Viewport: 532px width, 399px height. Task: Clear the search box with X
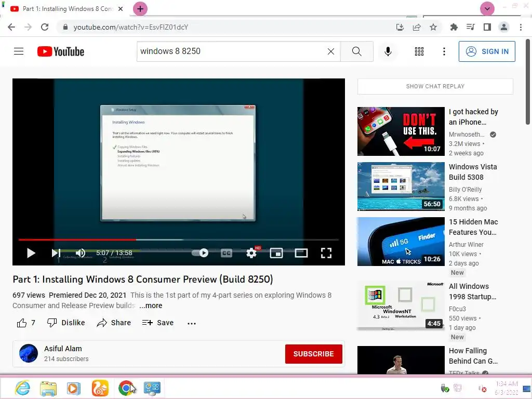(x=331, y=51)
